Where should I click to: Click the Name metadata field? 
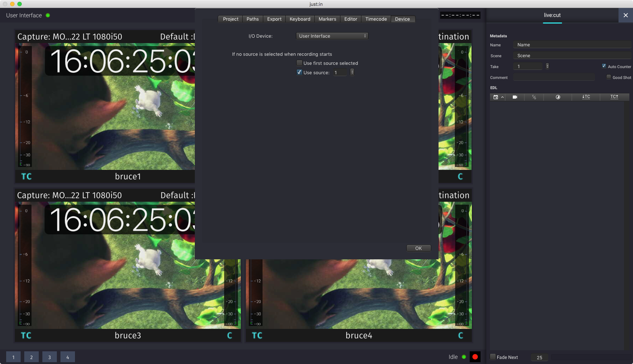[572, 45]
